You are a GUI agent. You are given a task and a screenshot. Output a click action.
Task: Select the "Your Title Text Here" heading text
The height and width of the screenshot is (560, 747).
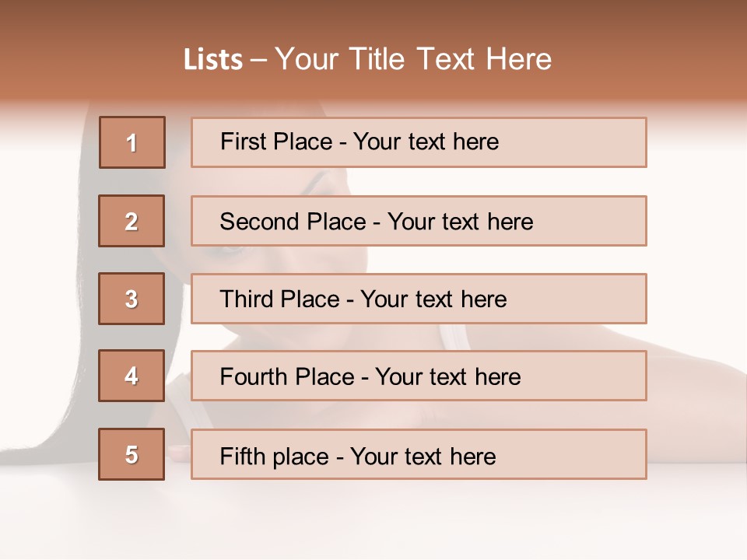tap(413, 59)
